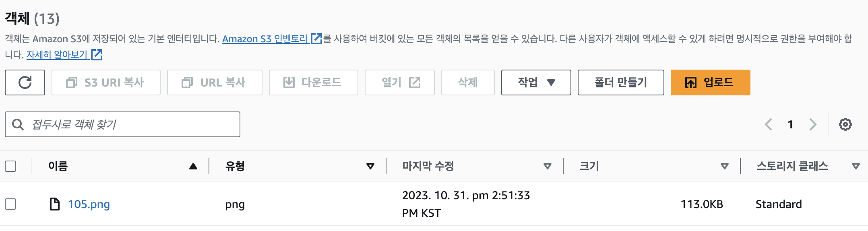Click the 열기 open-in-new-window button
The width and height of the screenshot is (868, 231).
coord(399,82)
